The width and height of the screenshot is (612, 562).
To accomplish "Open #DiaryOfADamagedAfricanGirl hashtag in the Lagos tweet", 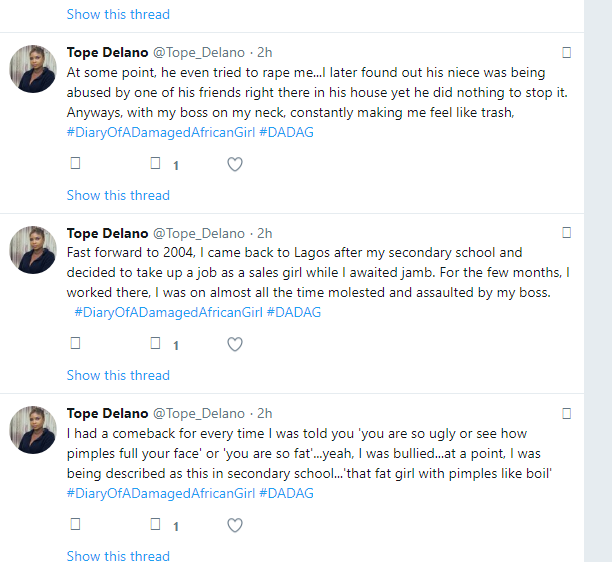I will tap(167, 312).
